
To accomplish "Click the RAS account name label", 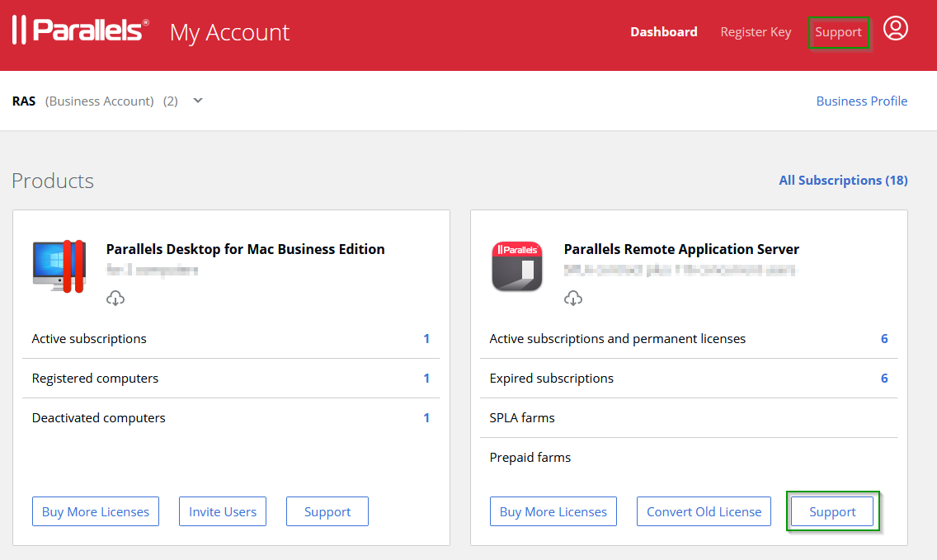I will click(24, 101).
